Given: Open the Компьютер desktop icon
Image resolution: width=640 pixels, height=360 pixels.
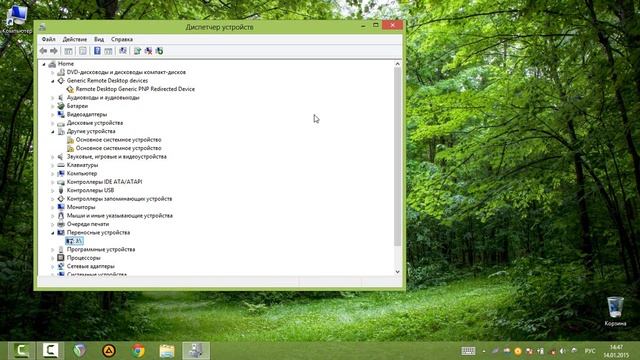Looking at the screenshot, I should 17,19.
